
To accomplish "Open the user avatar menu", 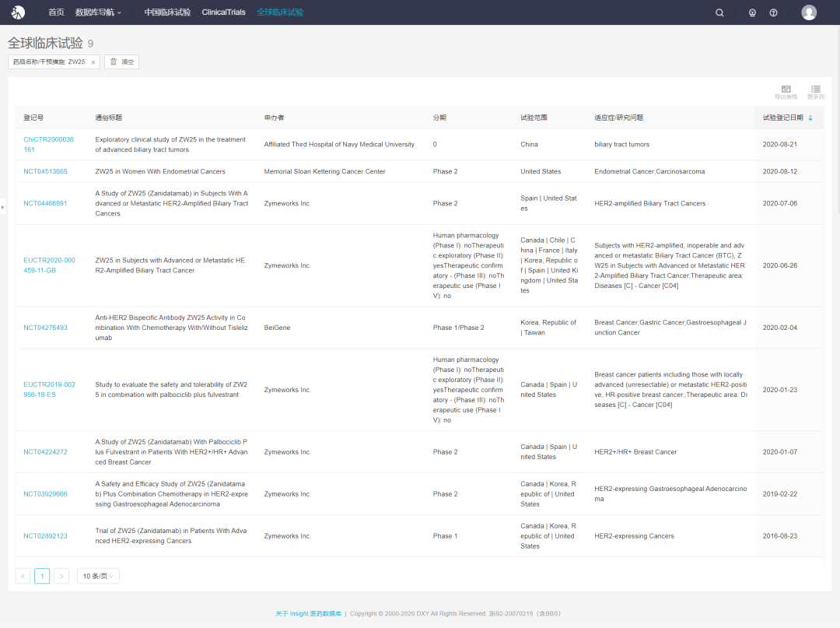I will 809,12.
